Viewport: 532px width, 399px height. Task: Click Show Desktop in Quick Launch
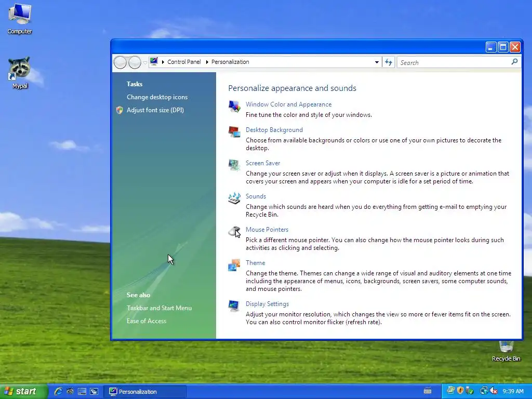tap(82, 391)
